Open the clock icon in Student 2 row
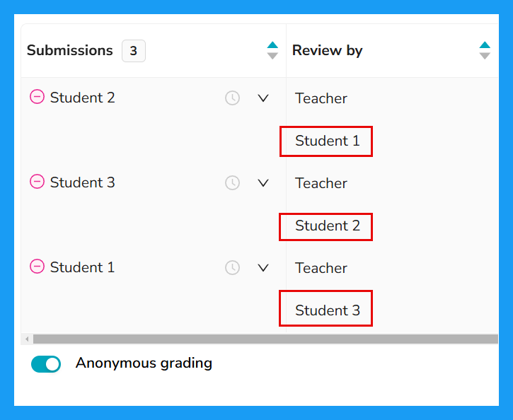The width and height of the screenshot is (513, 420). 232,98
